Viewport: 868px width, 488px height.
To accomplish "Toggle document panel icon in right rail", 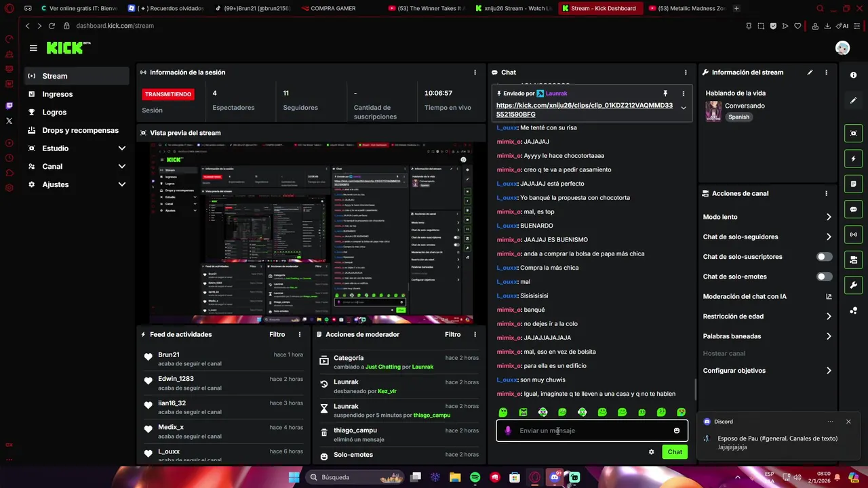I will (853, 184).
